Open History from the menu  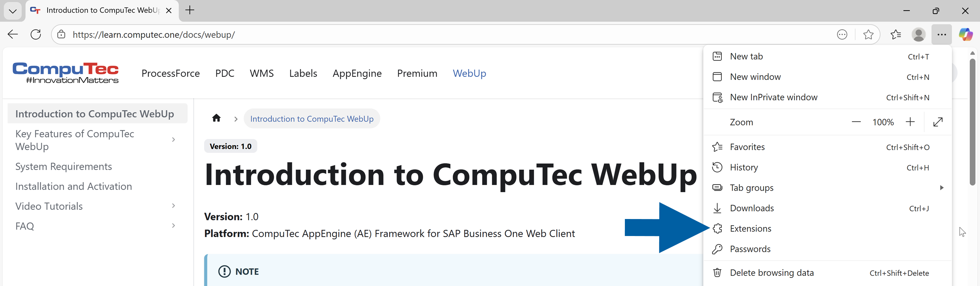pos(828,167)
